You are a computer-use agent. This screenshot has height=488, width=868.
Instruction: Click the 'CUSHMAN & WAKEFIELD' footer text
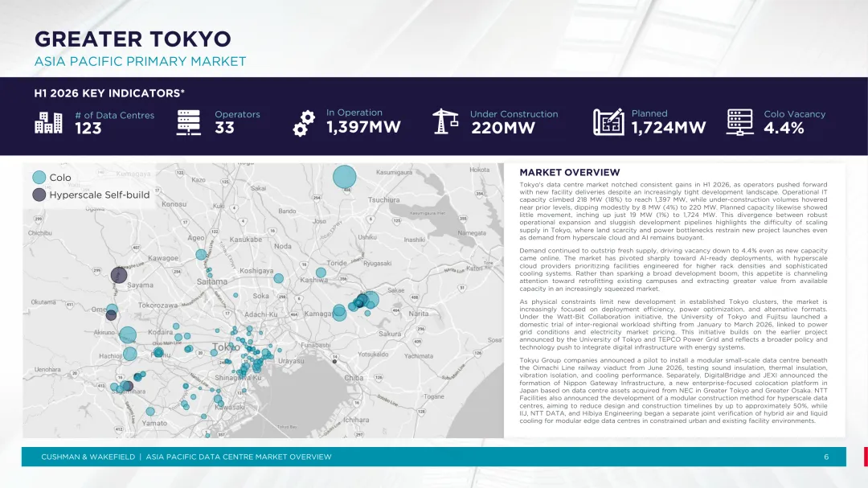[x=88, y=457]
